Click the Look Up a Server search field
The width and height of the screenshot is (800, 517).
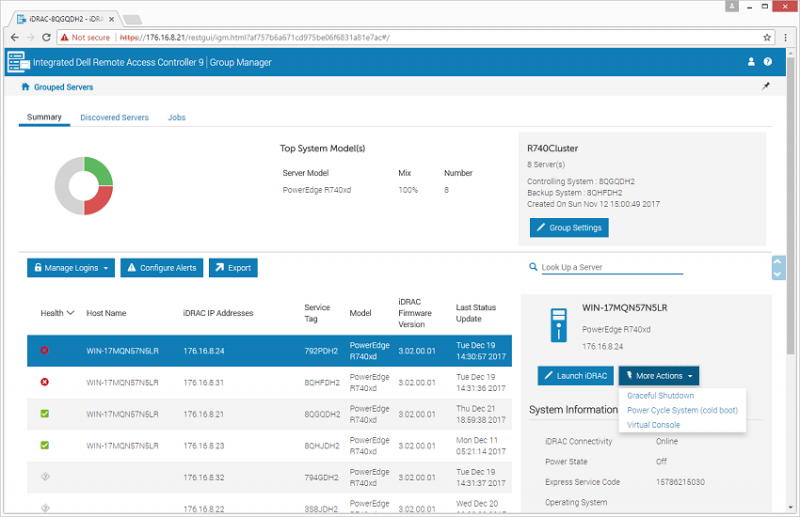pyautogui.click(x=610, y=267)
